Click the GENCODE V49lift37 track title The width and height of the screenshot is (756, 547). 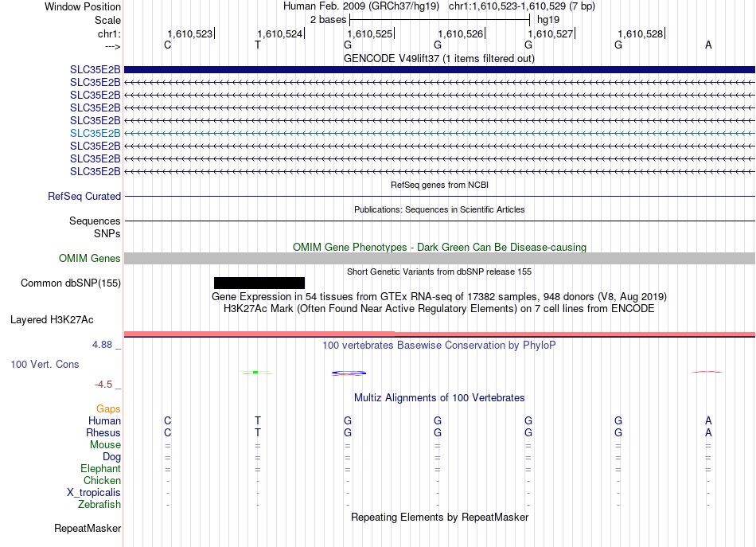(x=438, y=59)
